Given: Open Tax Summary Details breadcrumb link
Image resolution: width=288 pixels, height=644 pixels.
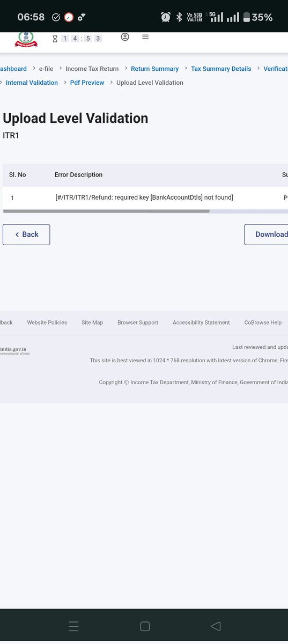Looking at the screenshot, I should [221, 69].
